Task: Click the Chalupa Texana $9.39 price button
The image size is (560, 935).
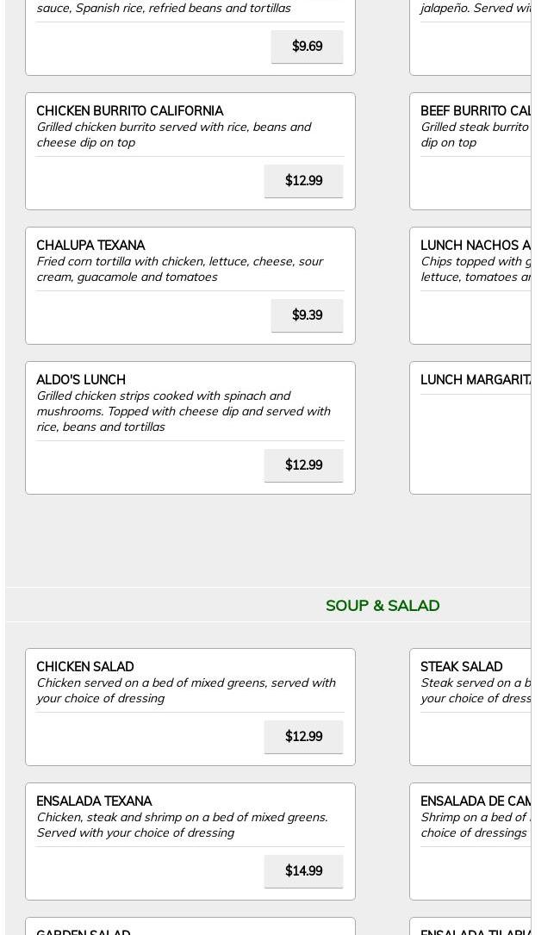Action: (x=307, y=315)
